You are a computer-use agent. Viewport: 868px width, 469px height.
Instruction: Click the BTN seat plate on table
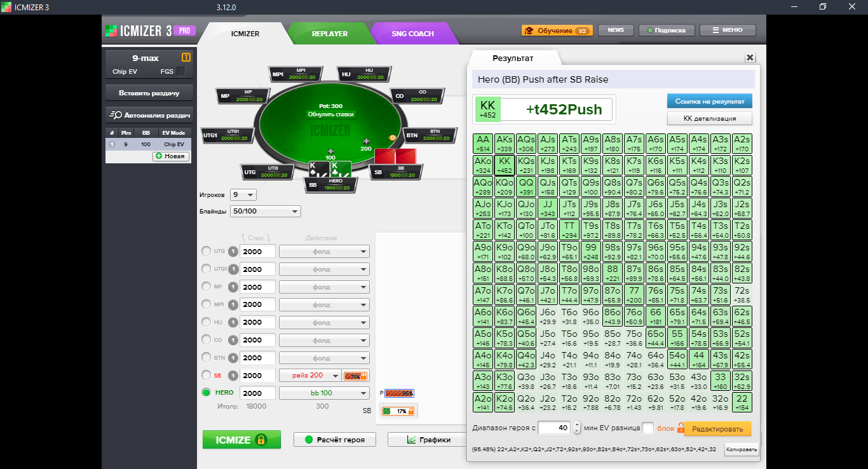click(430, 135)
